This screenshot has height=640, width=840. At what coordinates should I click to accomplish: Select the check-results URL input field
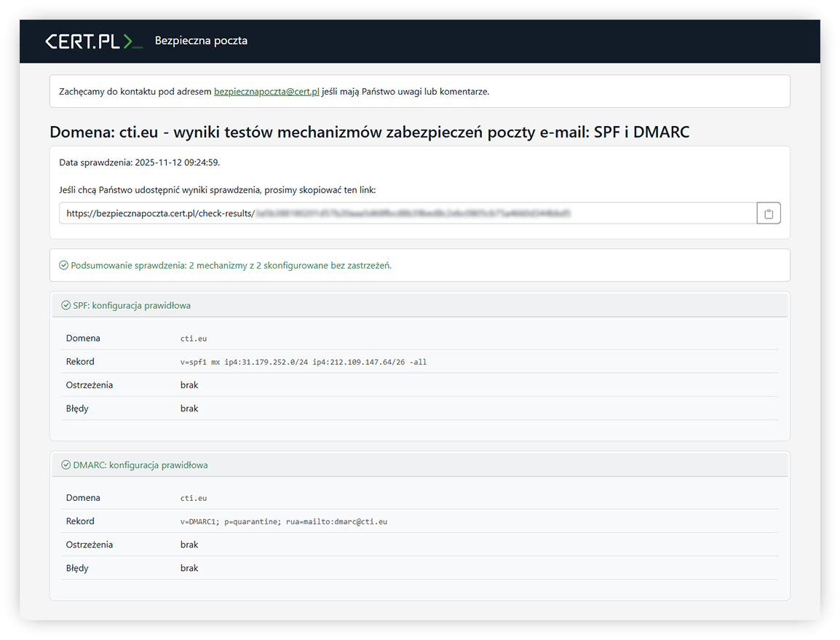[408, 213]
